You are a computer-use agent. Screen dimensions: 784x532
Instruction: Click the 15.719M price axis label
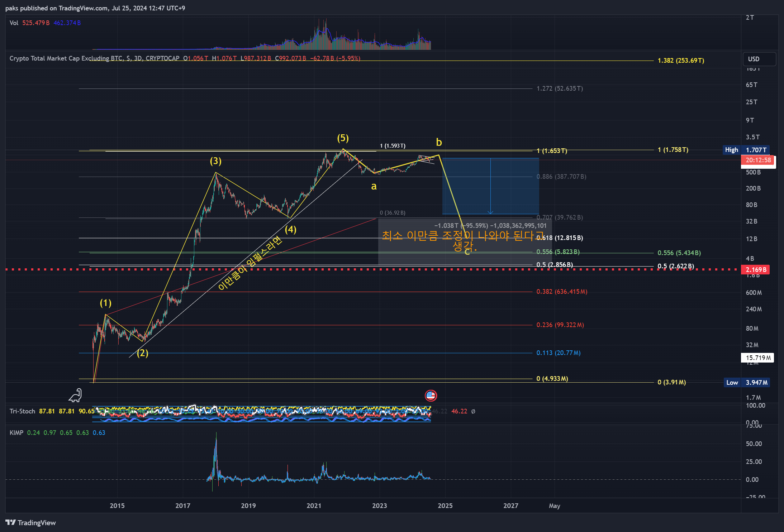tap(757, 358)
